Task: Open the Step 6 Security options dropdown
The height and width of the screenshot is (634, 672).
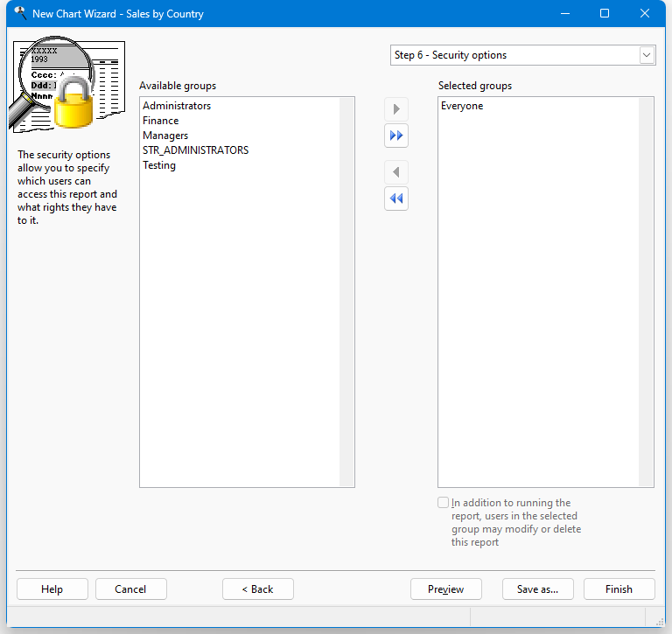Action: [523, 55]
